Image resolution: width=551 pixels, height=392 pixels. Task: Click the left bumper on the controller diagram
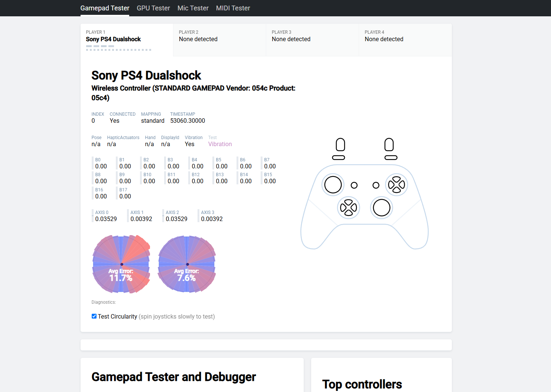click(x=339, y=158)
